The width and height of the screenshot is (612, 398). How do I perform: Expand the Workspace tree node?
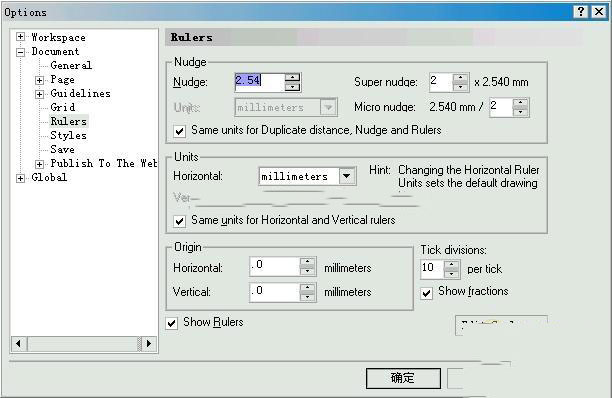20,37
